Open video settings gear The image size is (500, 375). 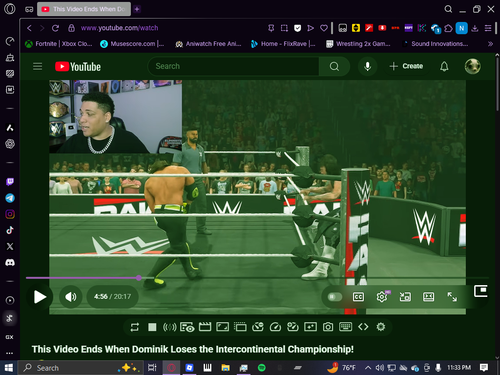[382, 297]
